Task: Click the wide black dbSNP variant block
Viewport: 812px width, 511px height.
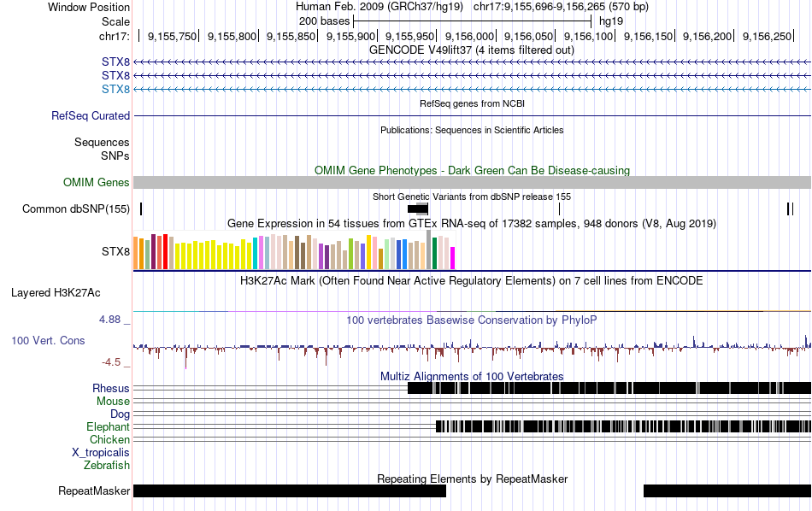Action: coord(417,209)
